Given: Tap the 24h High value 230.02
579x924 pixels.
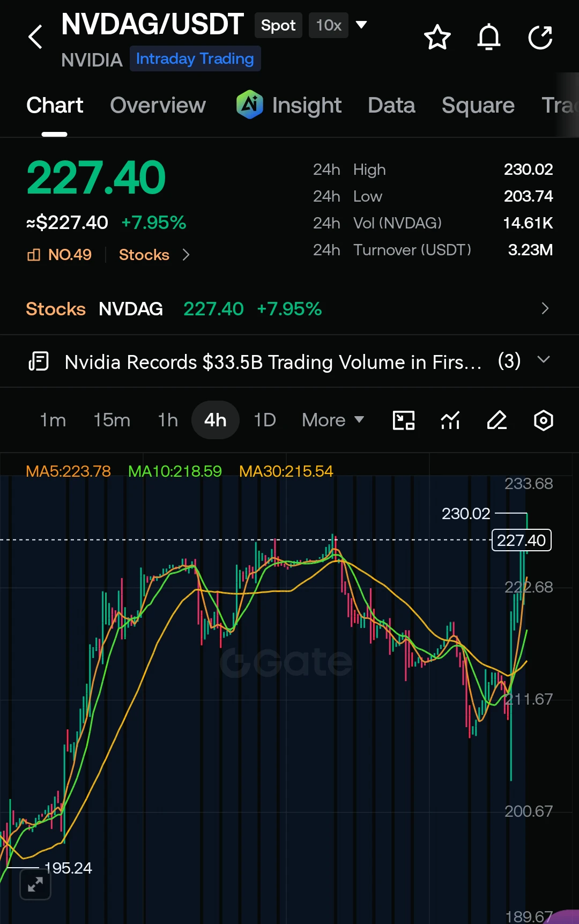Looking at the screenshot, I should [528, 169].
